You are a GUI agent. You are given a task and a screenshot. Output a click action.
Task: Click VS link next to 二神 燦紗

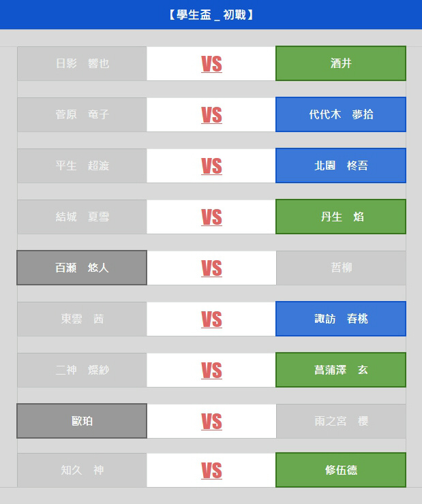(211, 371)
